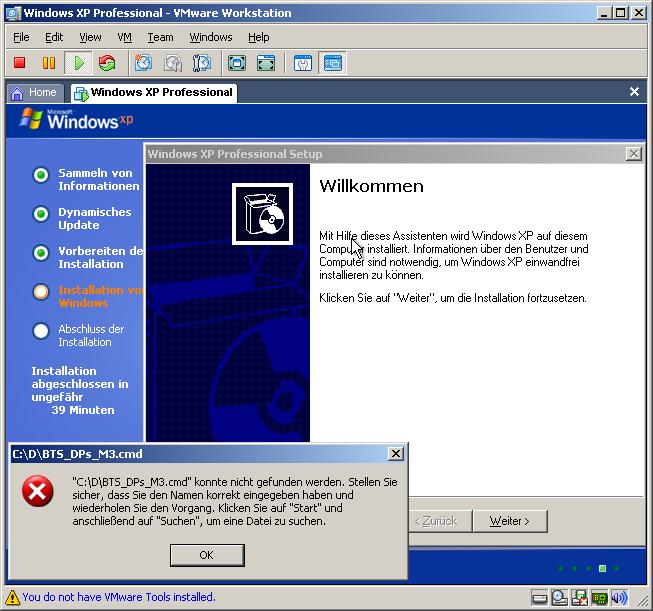Click the floppy device status icon

pos(579,598)
